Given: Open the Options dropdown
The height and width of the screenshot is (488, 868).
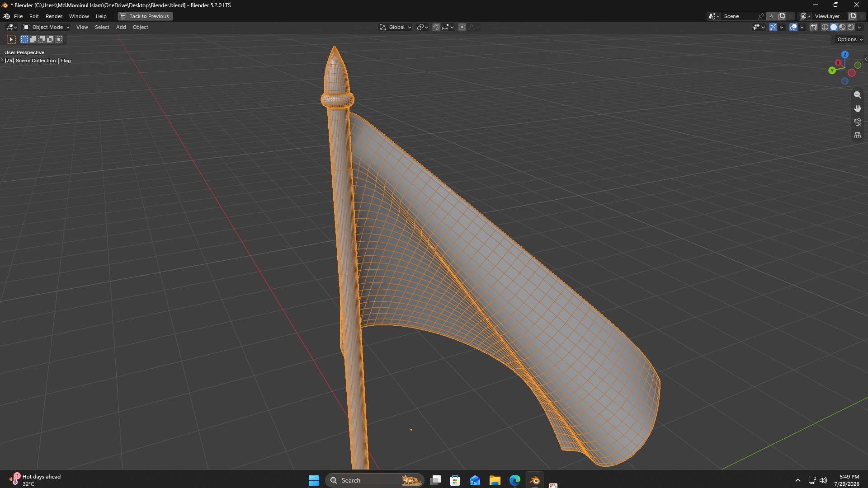Looking at the screenshot, I should pos(850,39).
